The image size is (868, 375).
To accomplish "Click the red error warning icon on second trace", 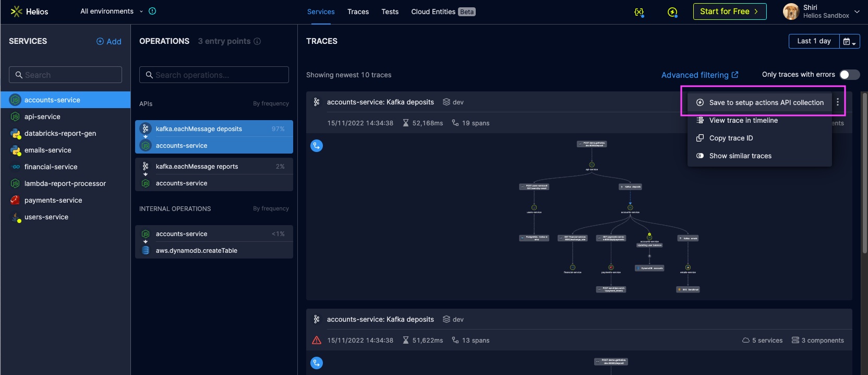I will coord(317,340).
